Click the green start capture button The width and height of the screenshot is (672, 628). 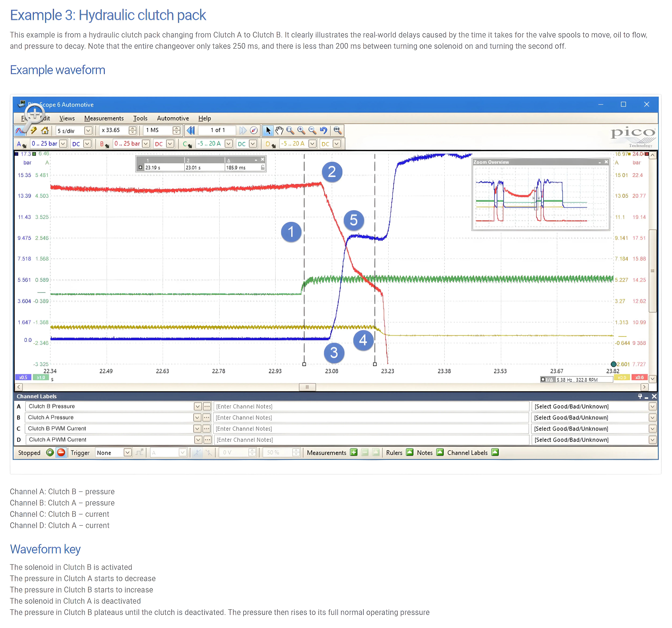(50, 453)
